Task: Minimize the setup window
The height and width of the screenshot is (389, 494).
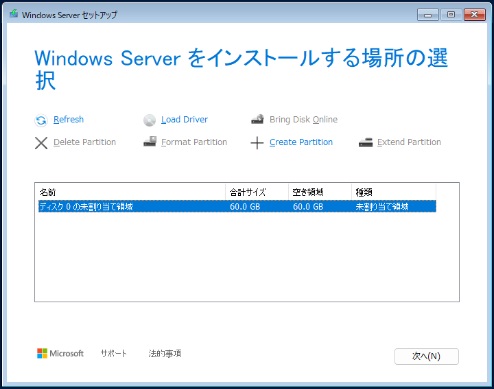Action: (x=428, y=15)
